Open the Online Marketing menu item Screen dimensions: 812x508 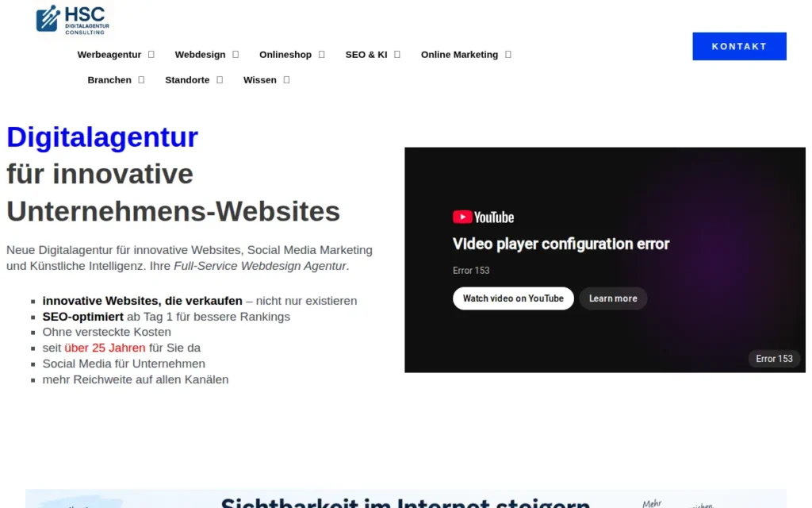pos(459,55)
